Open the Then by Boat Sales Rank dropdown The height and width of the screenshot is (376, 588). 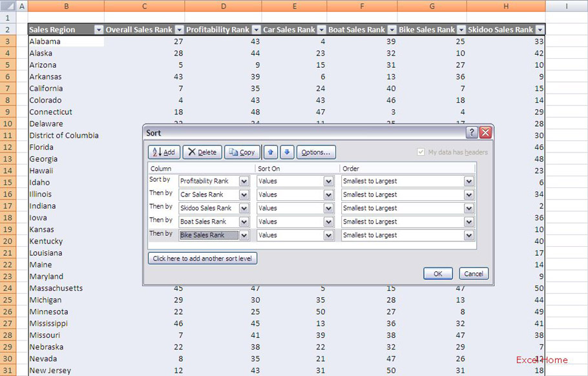[x=244, y=221]
